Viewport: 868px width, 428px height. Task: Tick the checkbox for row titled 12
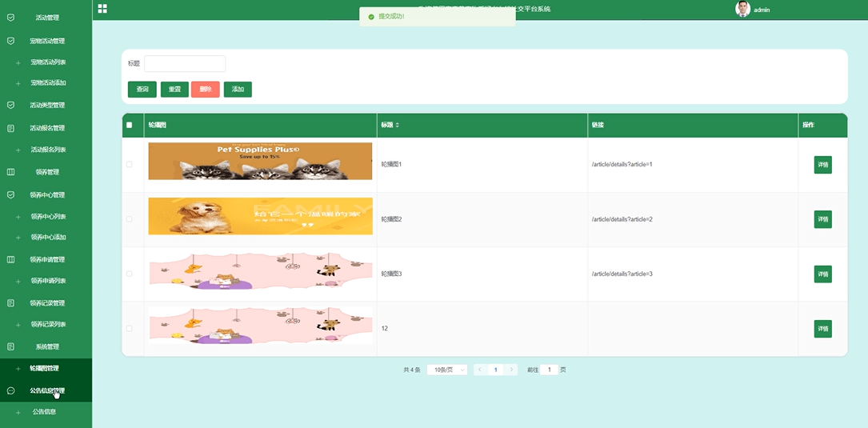click(129, 328)
